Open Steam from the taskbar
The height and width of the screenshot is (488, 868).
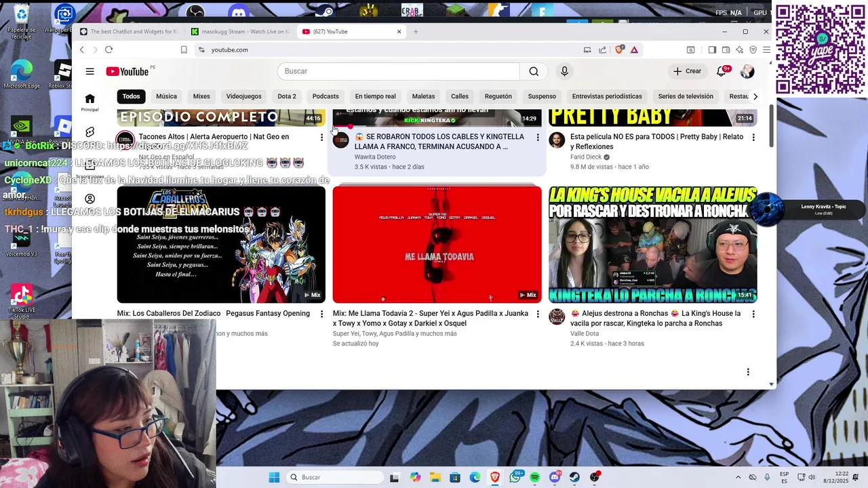(x=574, y=477)
